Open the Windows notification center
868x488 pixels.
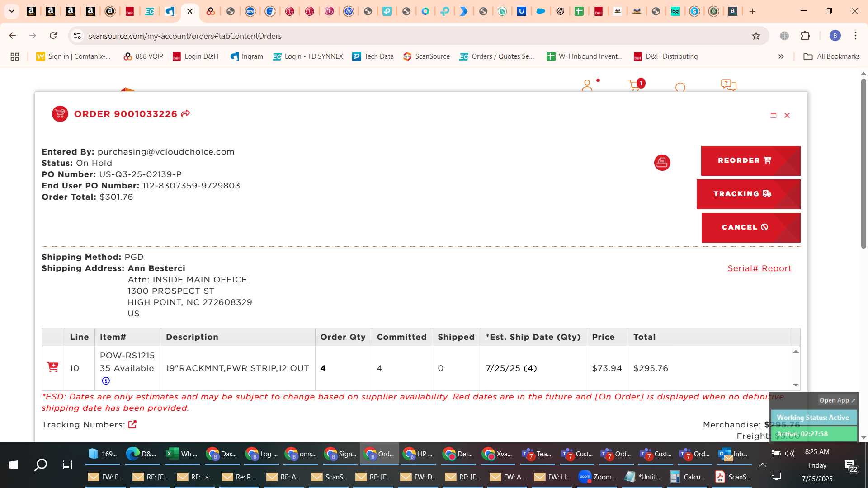tap(850, 466)
